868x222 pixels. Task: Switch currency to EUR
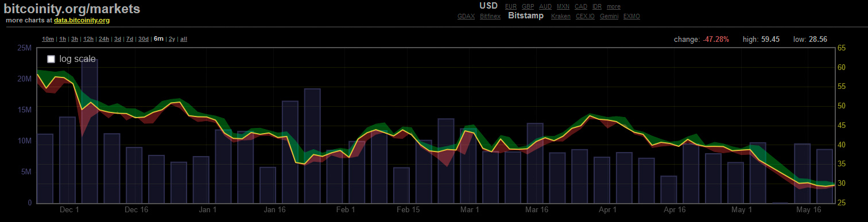tap(510, 6)
